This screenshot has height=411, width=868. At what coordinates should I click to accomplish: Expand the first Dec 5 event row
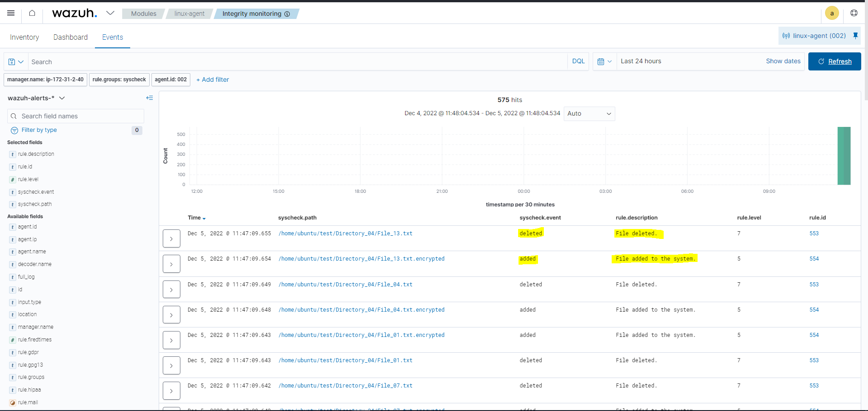point(171,238)
